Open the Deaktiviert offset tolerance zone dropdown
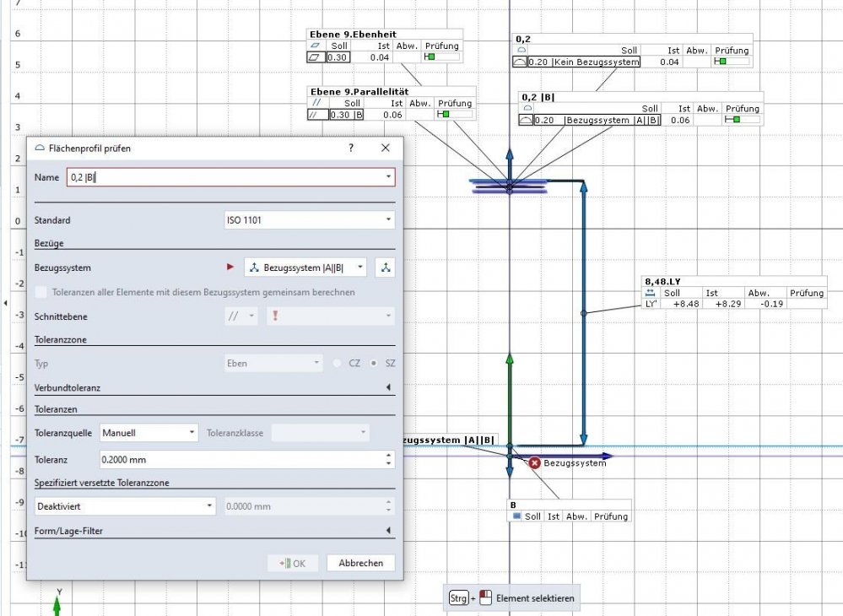843x616 pixels. (125, 506)
